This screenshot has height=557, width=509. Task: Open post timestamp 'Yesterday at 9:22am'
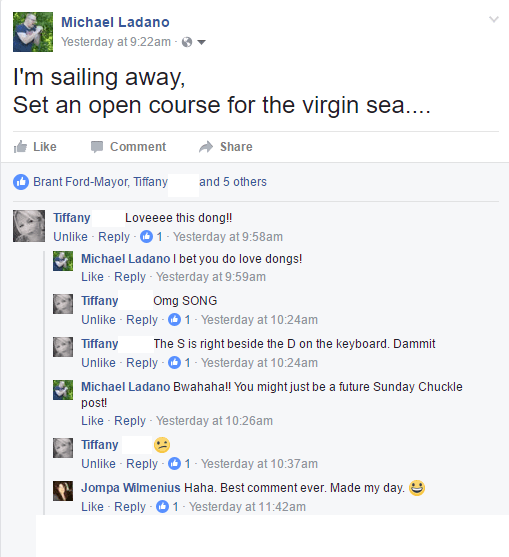[116, 42]
